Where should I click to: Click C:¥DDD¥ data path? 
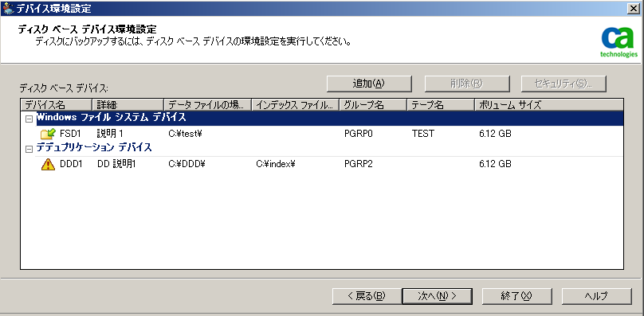[187, 165]
